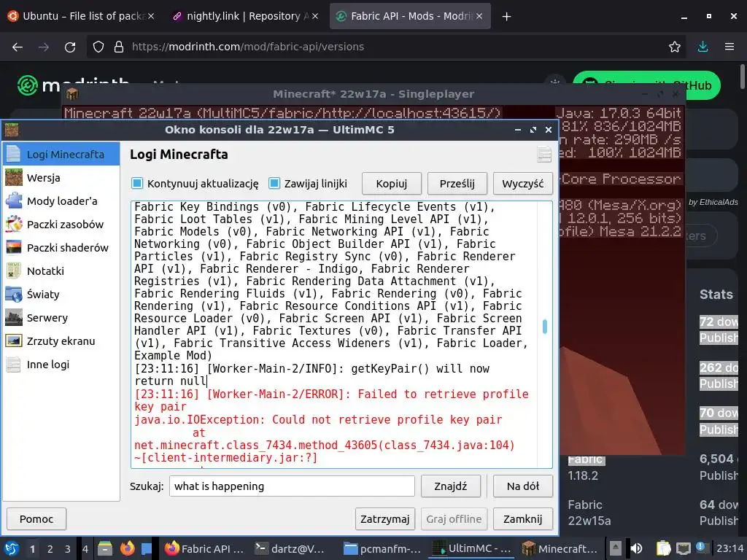Open Notatki page
Image resolution: width=747 pixels, height=560 pixels.
click(x=61, y=271)
